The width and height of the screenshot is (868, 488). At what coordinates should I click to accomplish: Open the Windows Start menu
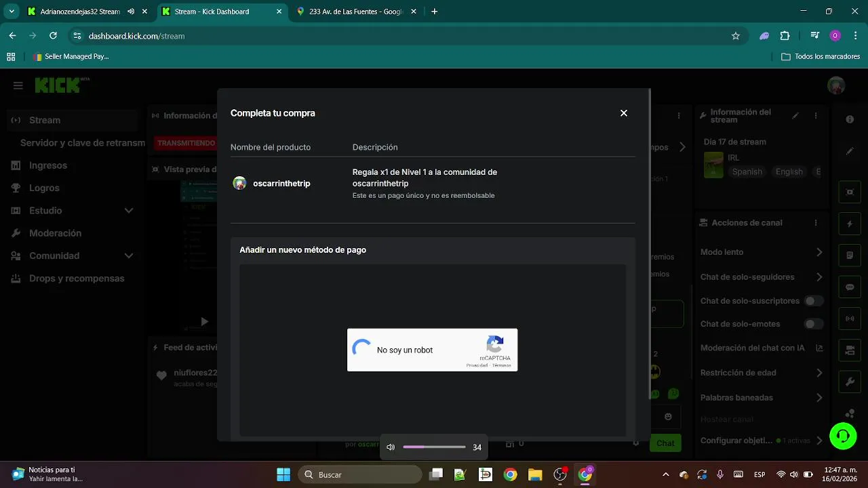coord(283,474)
